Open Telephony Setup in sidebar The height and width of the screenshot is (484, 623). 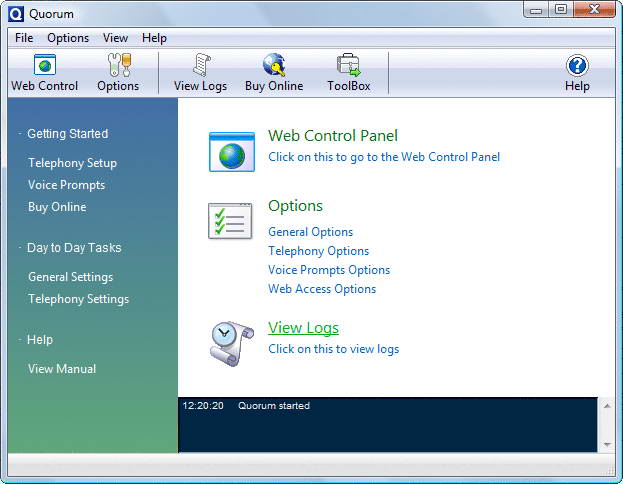72,163
